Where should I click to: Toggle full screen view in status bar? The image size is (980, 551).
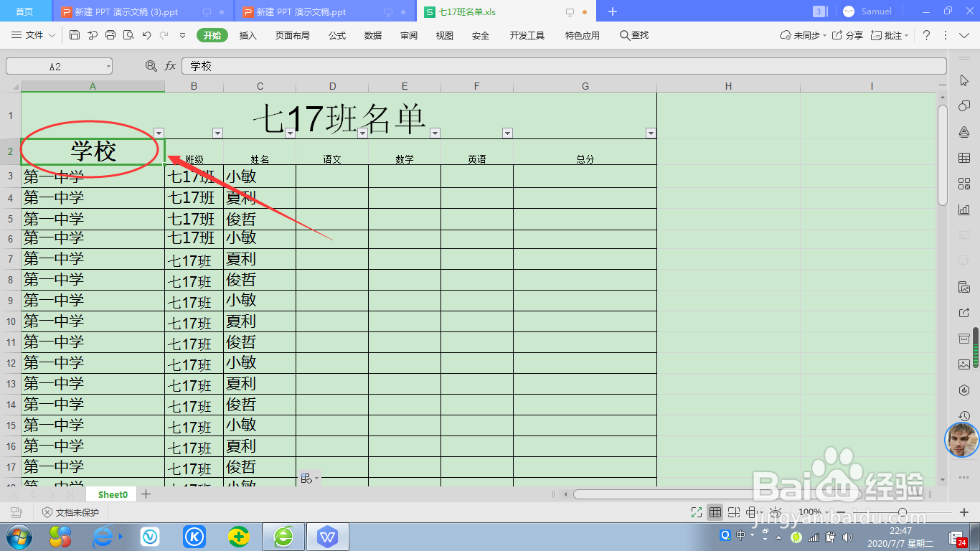(696, 512)
